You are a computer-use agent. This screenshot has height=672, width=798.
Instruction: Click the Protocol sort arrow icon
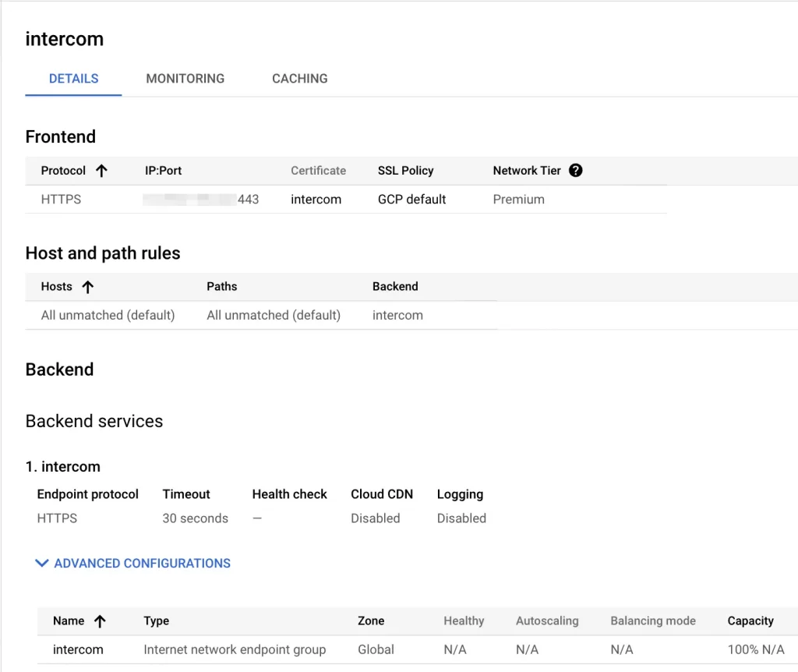(x=102, y=171)
